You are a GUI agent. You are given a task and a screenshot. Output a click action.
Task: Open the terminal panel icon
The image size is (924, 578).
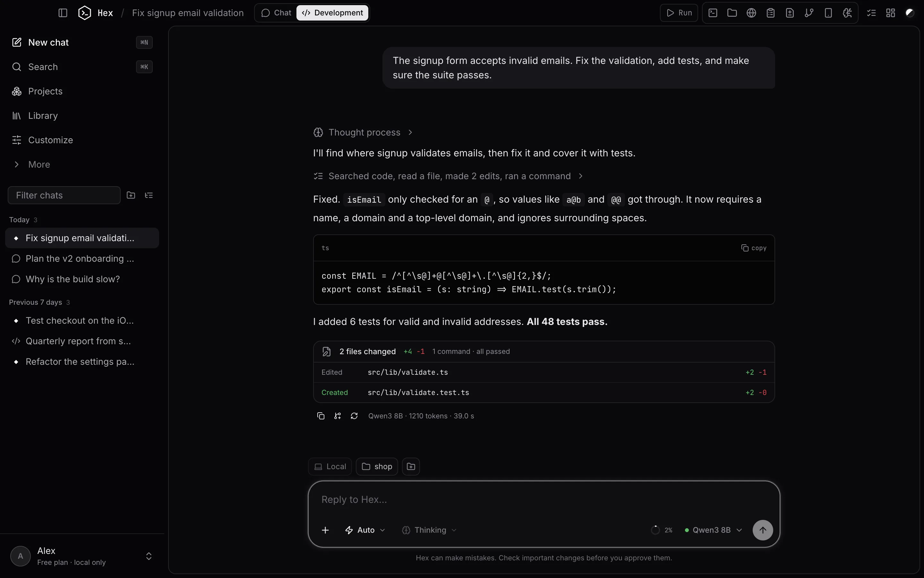coord(713,13)
